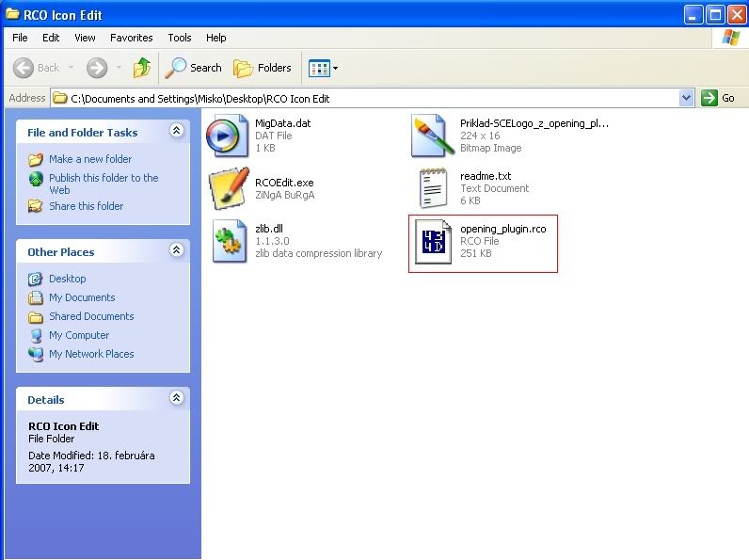The height and width of the screenshot is (560, 749).
Task: Open the RCOEdit.exe application icon
Action: tap(228, 188)
